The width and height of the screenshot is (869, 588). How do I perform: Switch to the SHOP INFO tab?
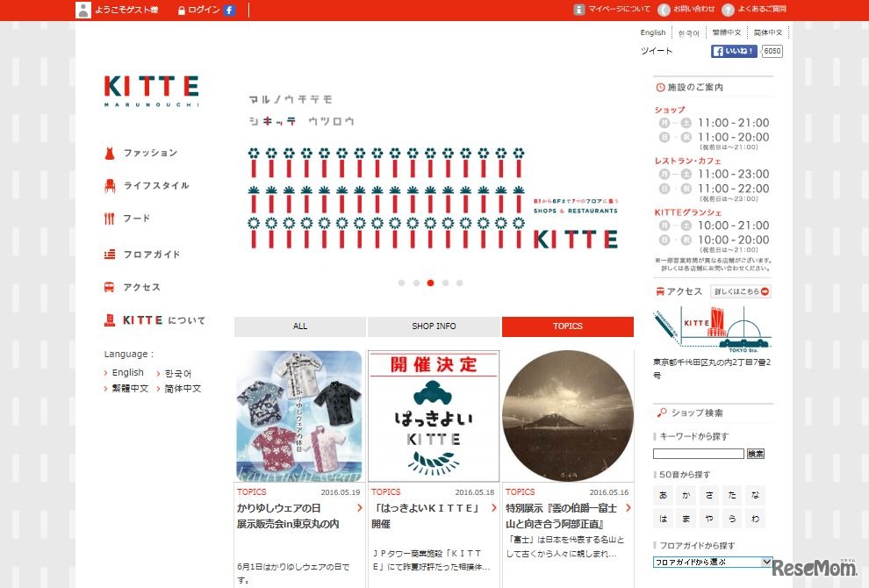point(434,326)
